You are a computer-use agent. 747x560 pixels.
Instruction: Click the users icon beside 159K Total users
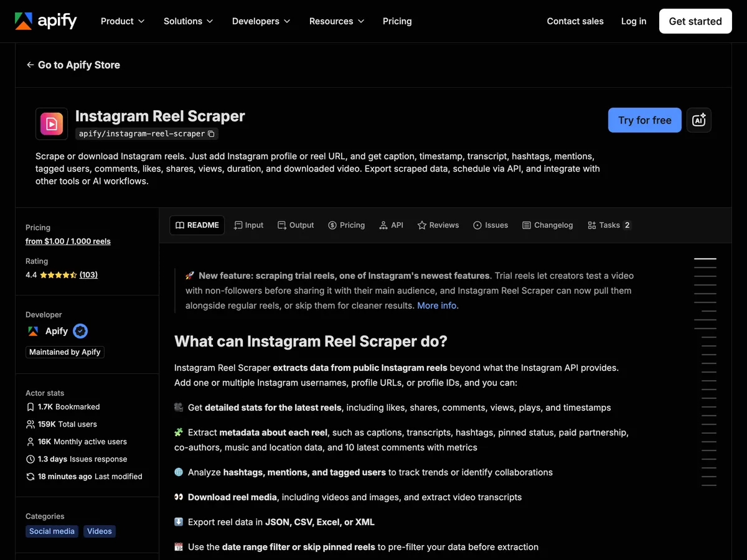[31, 424]
